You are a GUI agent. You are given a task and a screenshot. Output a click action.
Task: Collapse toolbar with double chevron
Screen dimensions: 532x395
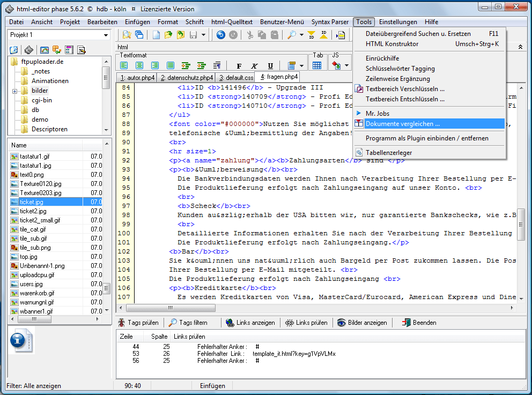520,47
